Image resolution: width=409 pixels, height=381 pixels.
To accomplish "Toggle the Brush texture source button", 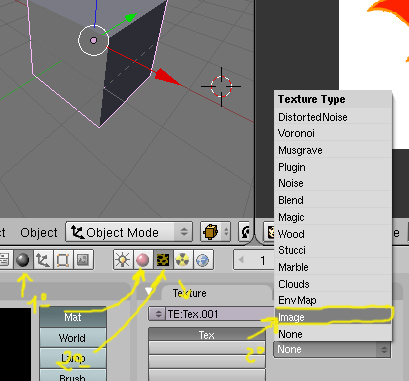I will click(73, 376).
